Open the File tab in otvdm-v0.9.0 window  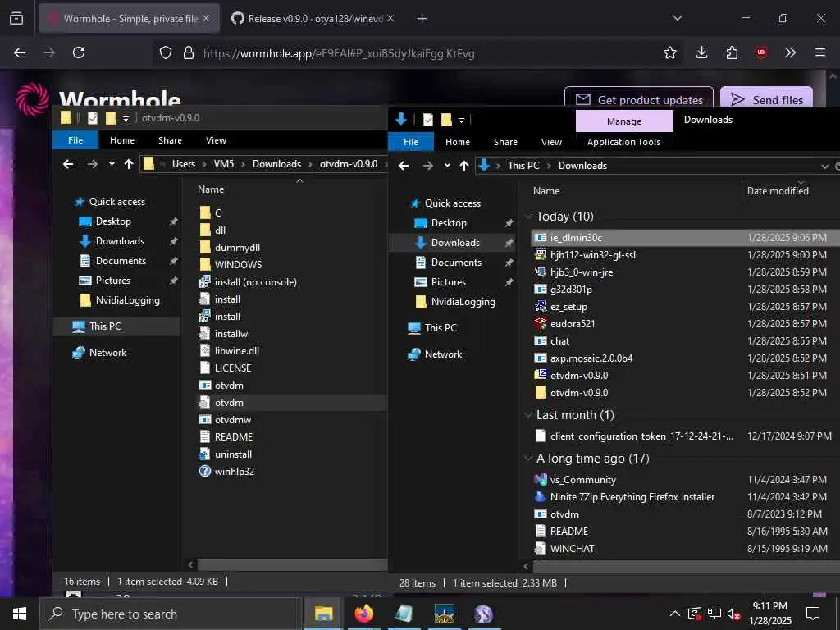click(75, 140)
